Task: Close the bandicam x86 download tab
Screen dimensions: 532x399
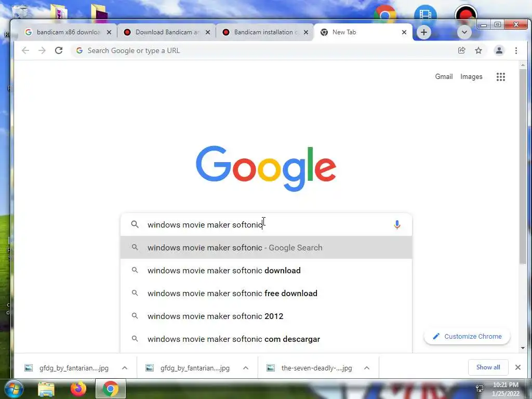Action: (x=109, y=32)
